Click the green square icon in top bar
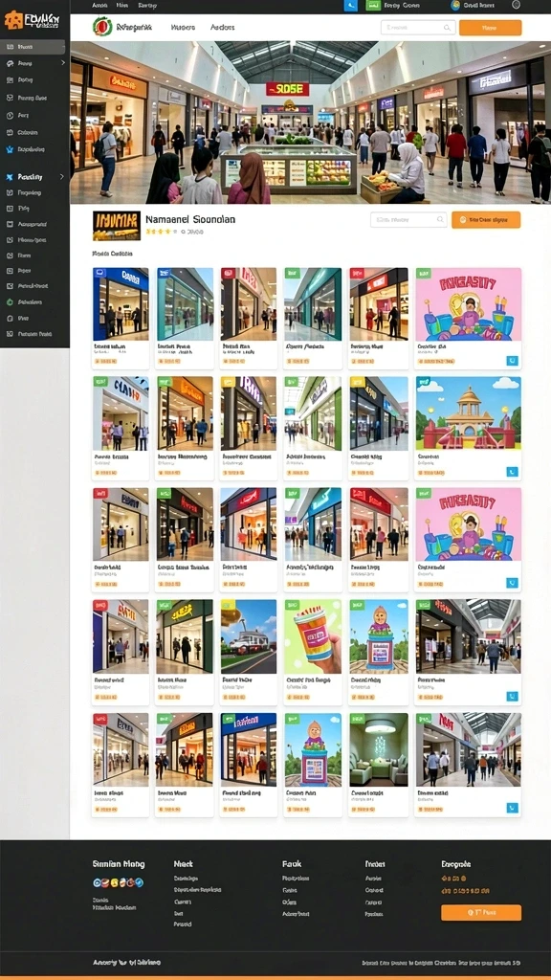 [x=373, y=5]
